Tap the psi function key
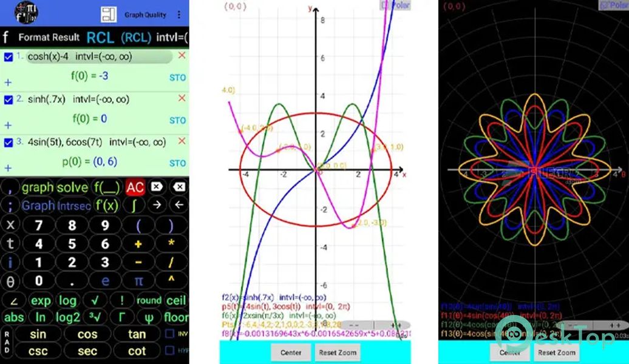The width and height of the screenshot is (629, 364). [149, 317]
